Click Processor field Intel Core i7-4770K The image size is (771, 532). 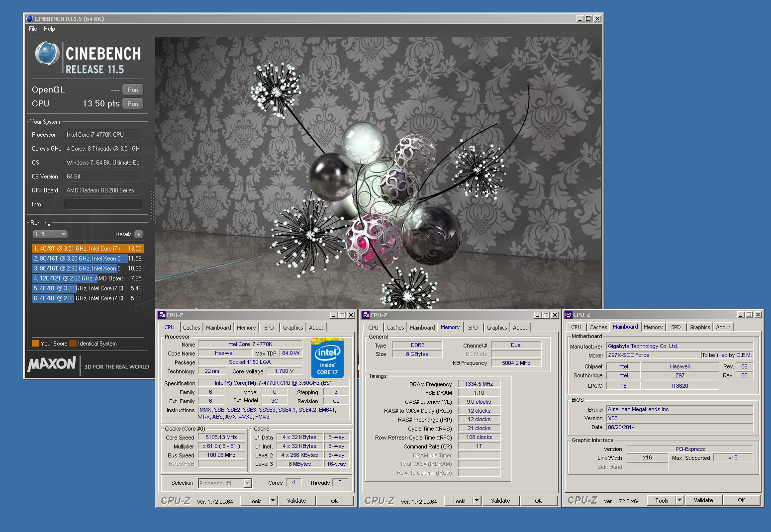[x=103, y=135]
